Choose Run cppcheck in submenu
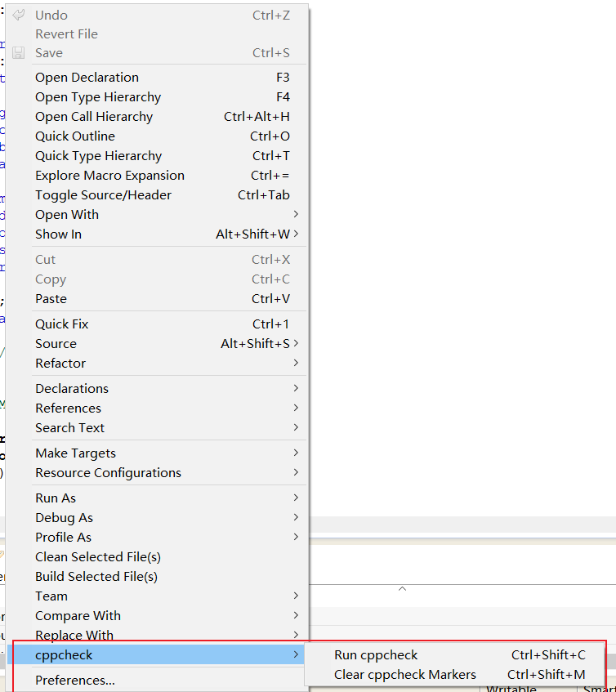The width and height of the screenshot is (616, 692). click(x=454, y=655)
